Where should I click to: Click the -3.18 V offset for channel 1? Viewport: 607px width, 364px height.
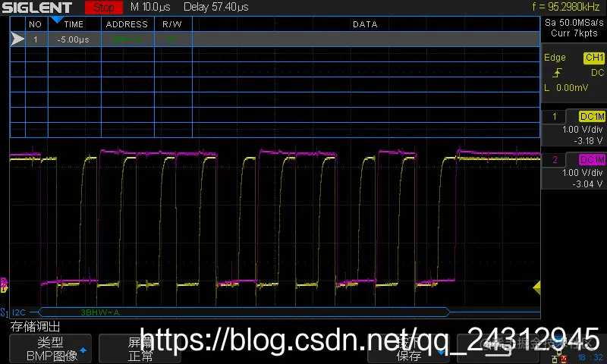pyautogui.click(x=588, y=141)
